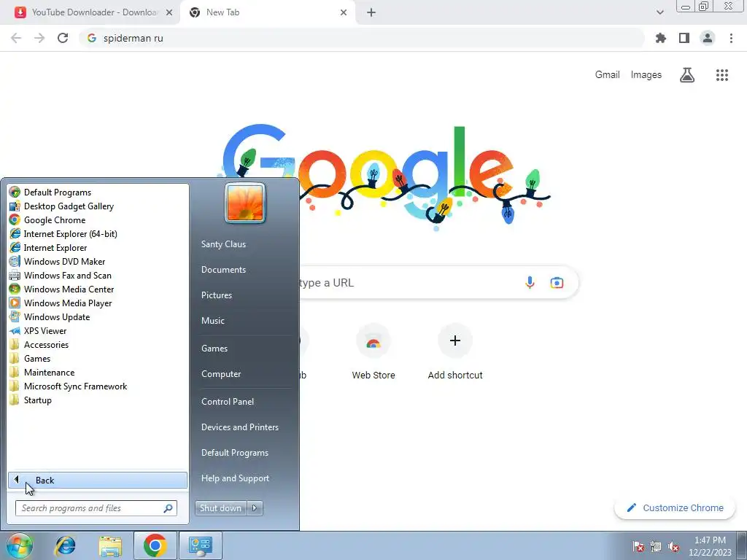Open Gmail link
This screenshot has height=560, width=747.
[x=607, y=75]
